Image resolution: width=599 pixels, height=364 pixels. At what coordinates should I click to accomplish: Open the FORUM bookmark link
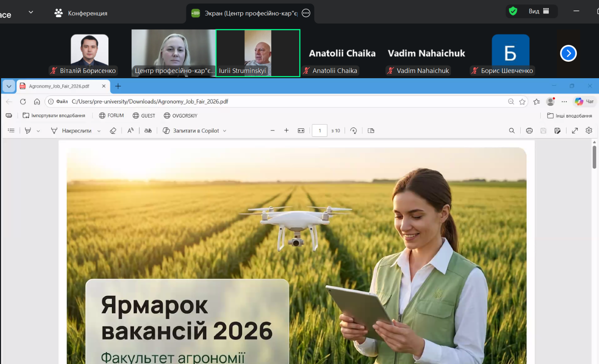(111, 116)
